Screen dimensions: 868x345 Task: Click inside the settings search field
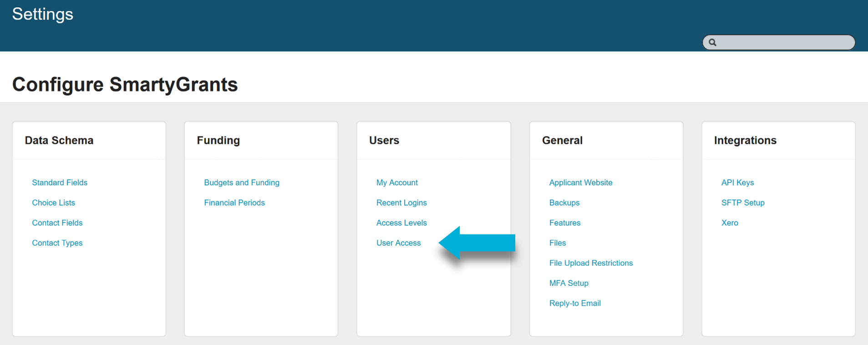click(783, 42)
